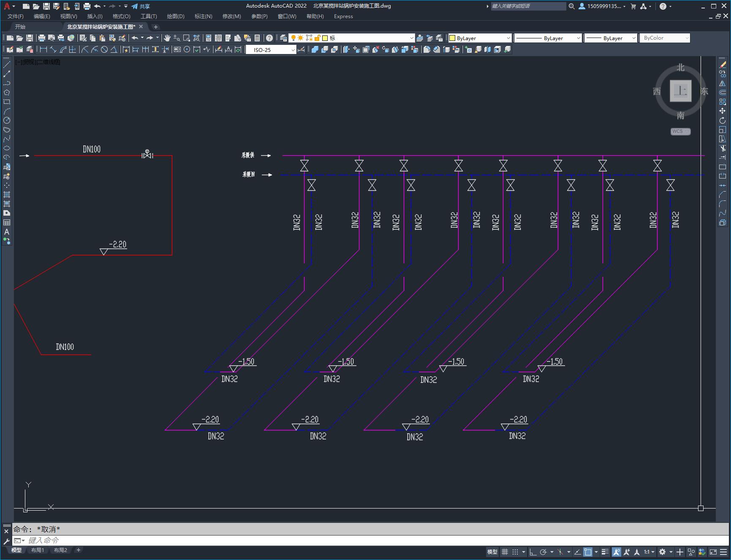Viewport: 731px width, 560px height.
Task: Toggle ortho mode in status bar
Action: [x=533, y=552]
